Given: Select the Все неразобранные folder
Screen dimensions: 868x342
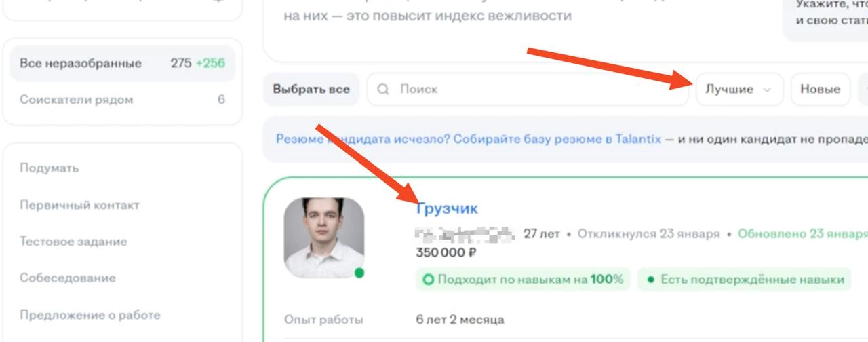Looking at the screenshot, I should (122, 63).
